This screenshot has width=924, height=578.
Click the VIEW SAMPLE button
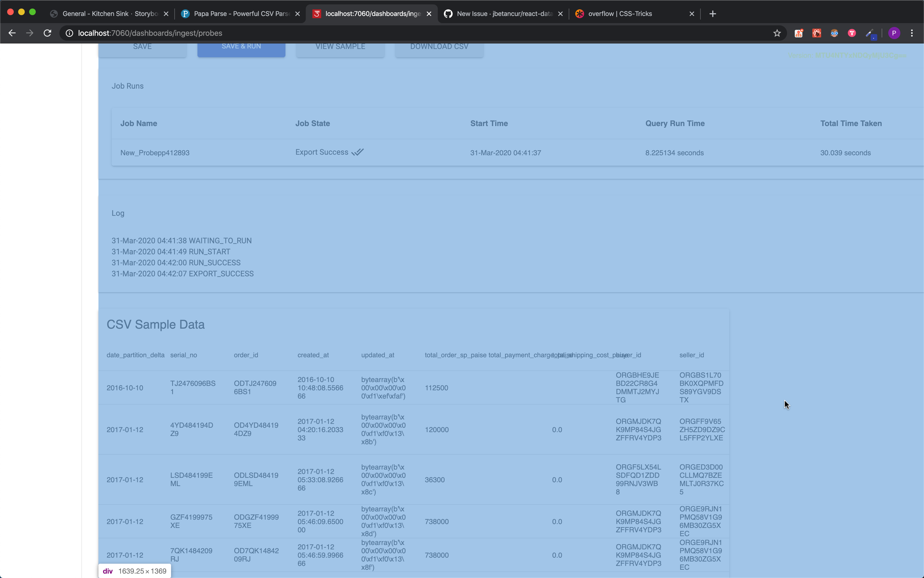point(340,49)
